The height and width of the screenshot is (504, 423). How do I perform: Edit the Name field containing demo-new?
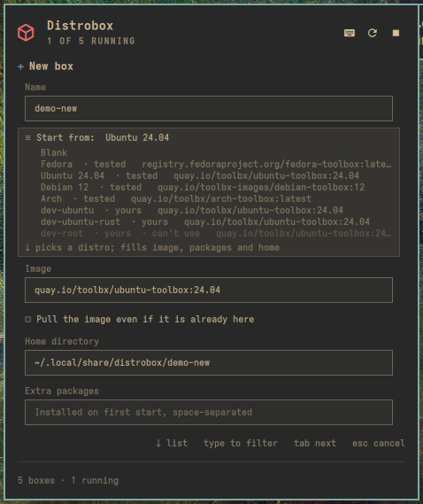209,108
